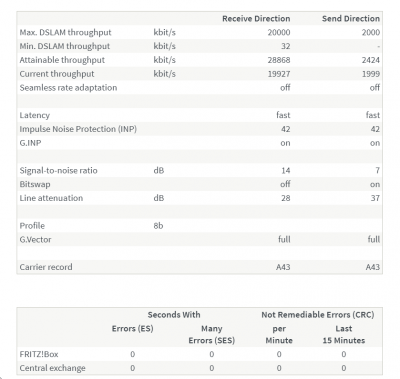Click the Latency row label
This screenshot has width=400, height=379.
point(35,115)
